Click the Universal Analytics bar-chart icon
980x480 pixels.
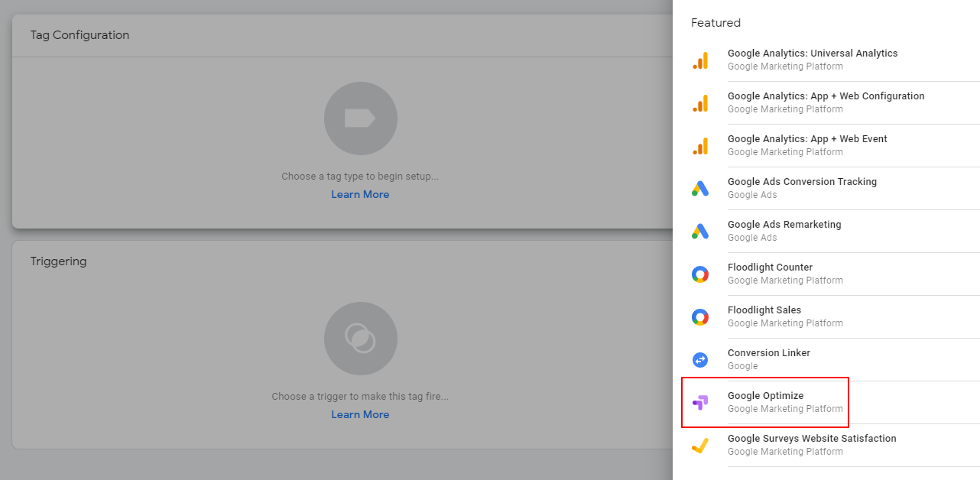coord(700,60)
